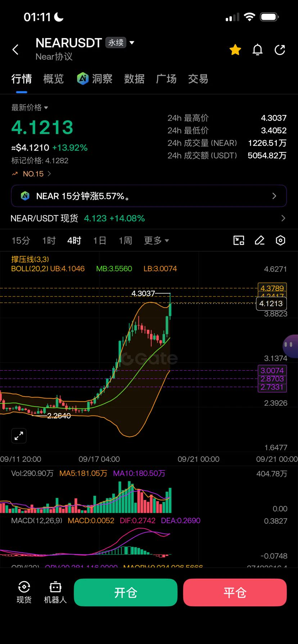This screenshot has height=644, width=298.
Task: Tap the red 平仓 button
Action: (x=235, y=592)
